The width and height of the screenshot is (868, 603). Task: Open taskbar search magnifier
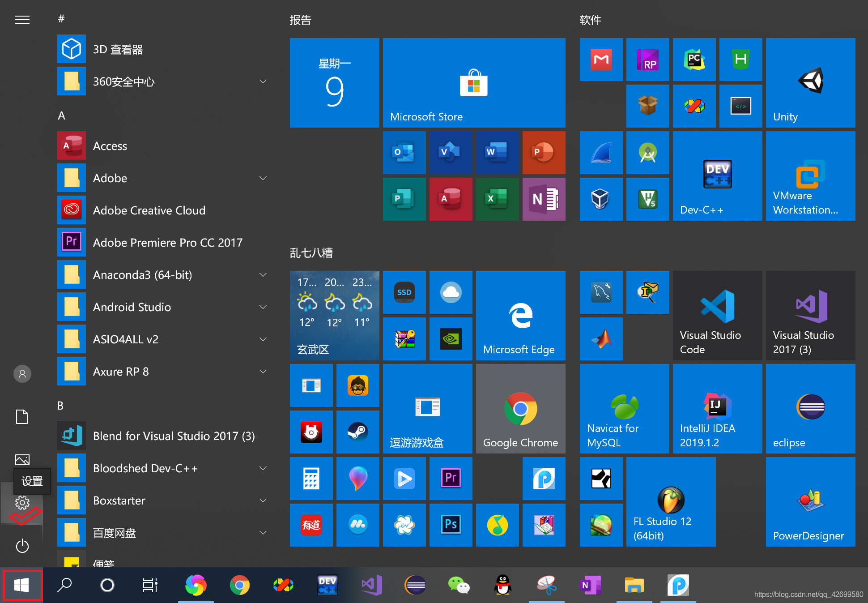tap(64, 585)
